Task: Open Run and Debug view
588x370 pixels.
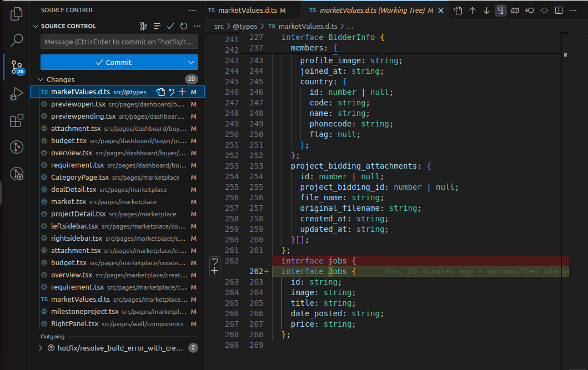Action: pos(17,94)
